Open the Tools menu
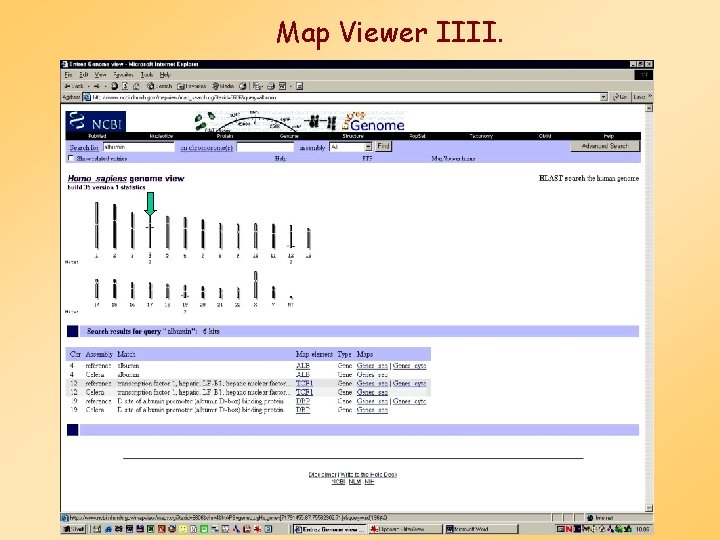720x540 pixels. [x=146, y=74]
